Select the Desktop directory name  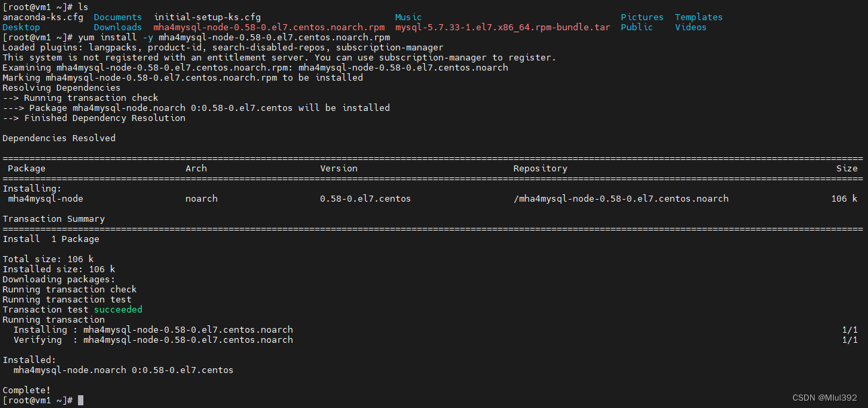pos(21,27)
